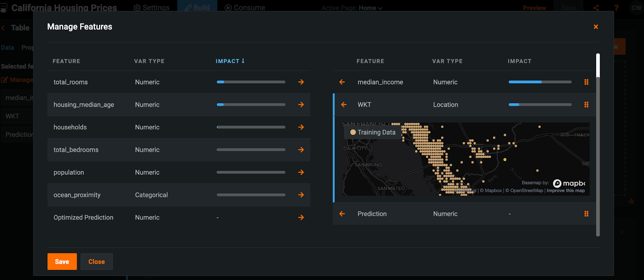Sort left list by IMPACT column
Screen dimensions: 644x280
click(x=230, y=61)
